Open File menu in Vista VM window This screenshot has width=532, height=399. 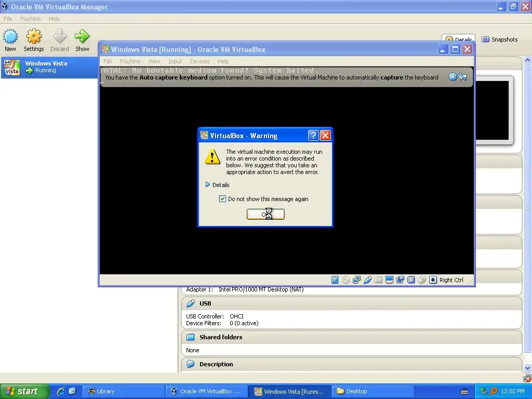tap(108, 61)
